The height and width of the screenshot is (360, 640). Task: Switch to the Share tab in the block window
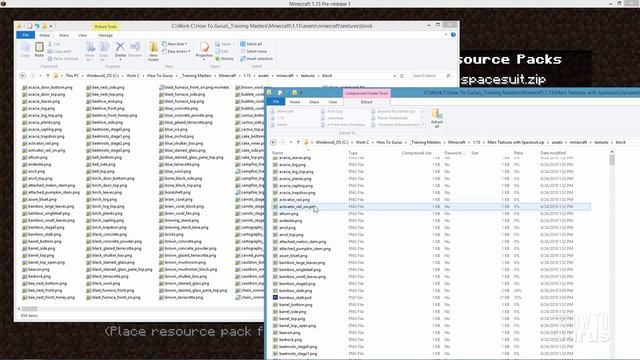pyautogui.click(x=64, y=36)
